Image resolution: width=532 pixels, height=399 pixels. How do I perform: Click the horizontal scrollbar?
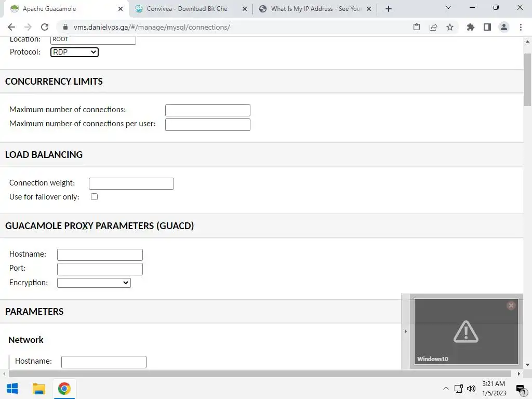click(x=260, y=374)
